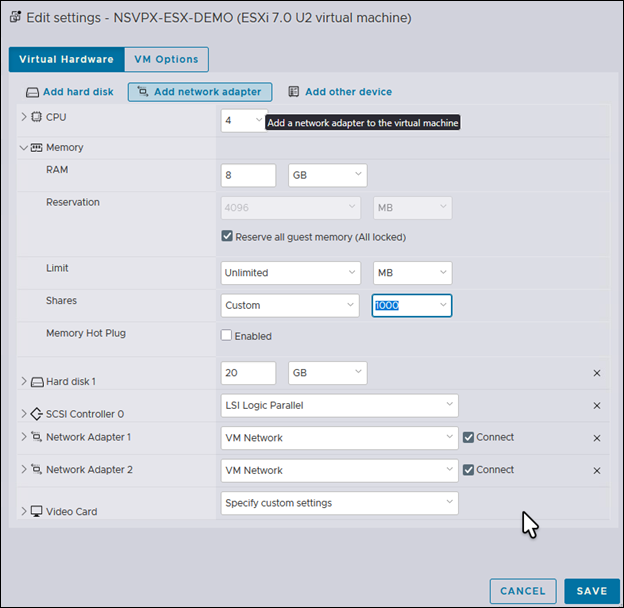This screenshot has width=624, height=608.
Task: Click Add hard disk
Action: 70,92
